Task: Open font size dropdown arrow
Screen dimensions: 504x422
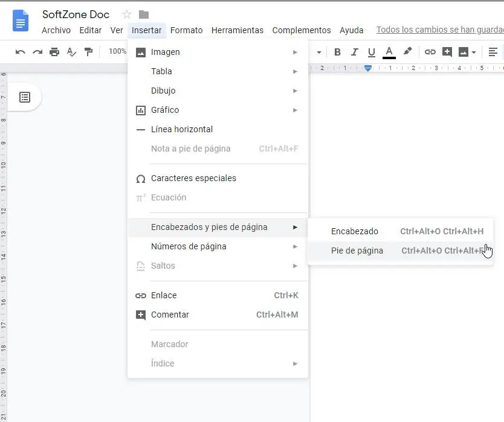Action: tap(319, 53)
